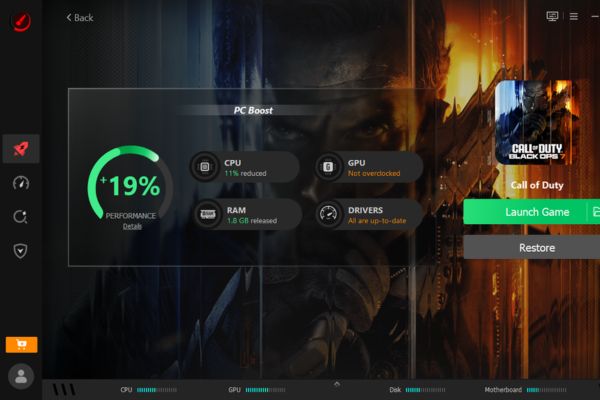600x400 pixels.
Task: Click the "Call of Duty" game title
Action: [537, 185]
